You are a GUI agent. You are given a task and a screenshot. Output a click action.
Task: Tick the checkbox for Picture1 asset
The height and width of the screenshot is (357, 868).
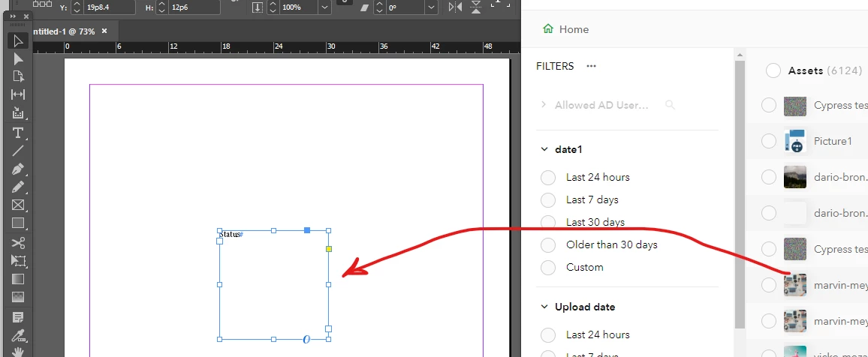coord(769,141)
